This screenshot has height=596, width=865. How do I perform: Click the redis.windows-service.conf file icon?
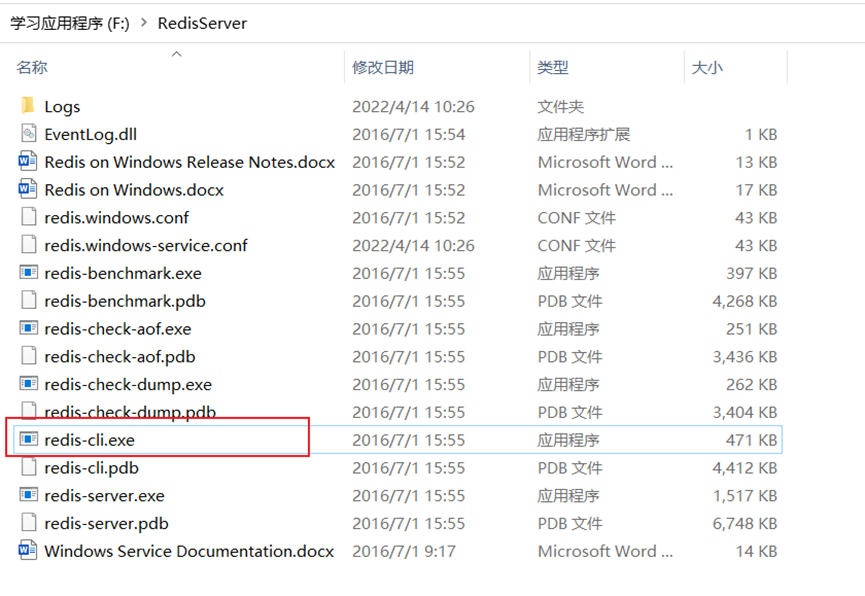tap(28, 244)
